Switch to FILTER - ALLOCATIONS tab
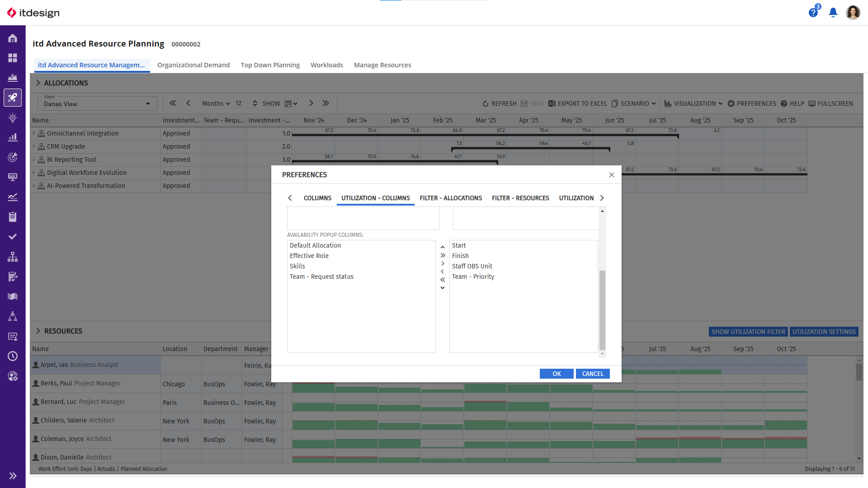 tap(451, 198)
